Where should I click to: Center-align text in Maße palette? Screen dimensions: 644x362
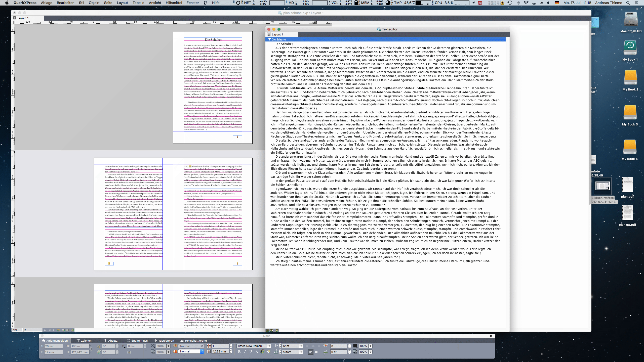click(x=313, y=346)
